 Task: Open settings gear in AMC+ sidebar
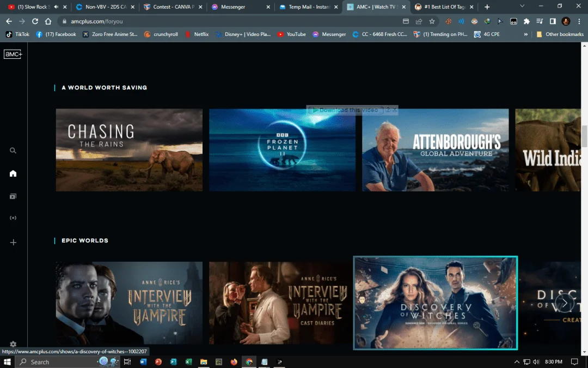[13, 343]
